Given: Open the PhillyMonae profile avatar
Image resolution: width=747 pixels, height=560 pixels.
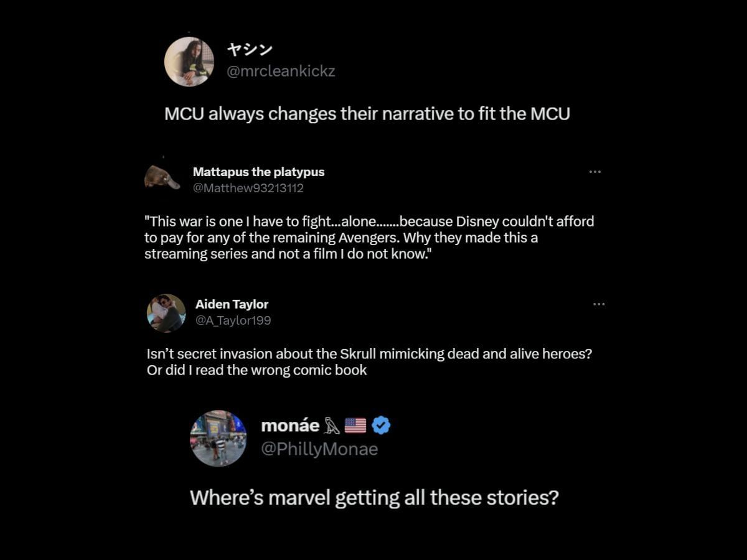Looking at the screenshot, I should point(218,438).
